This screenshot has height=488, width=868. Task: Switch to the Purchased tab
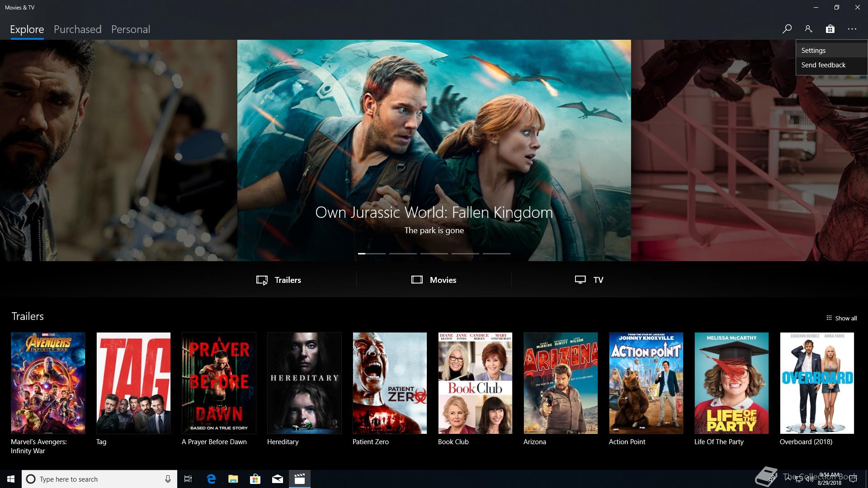pos(77,29)
